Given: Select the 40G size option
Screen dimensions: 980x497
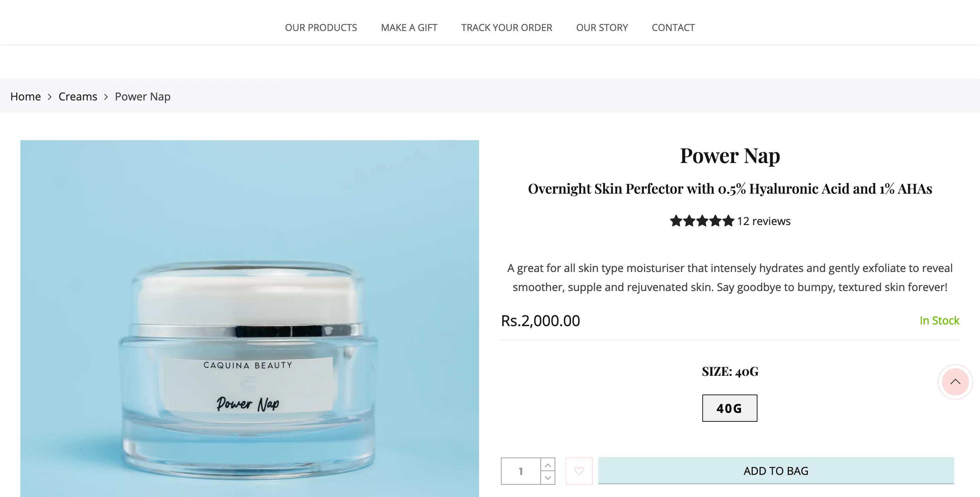Looking at the screenshot, I should pos(729,408).
